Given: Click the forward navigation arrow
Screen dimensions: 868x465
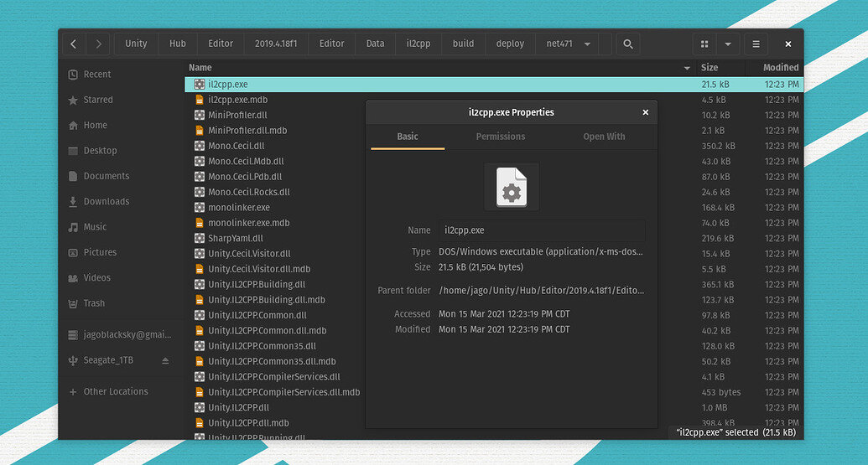Looking at the screenshot, I should pos(99,44).
